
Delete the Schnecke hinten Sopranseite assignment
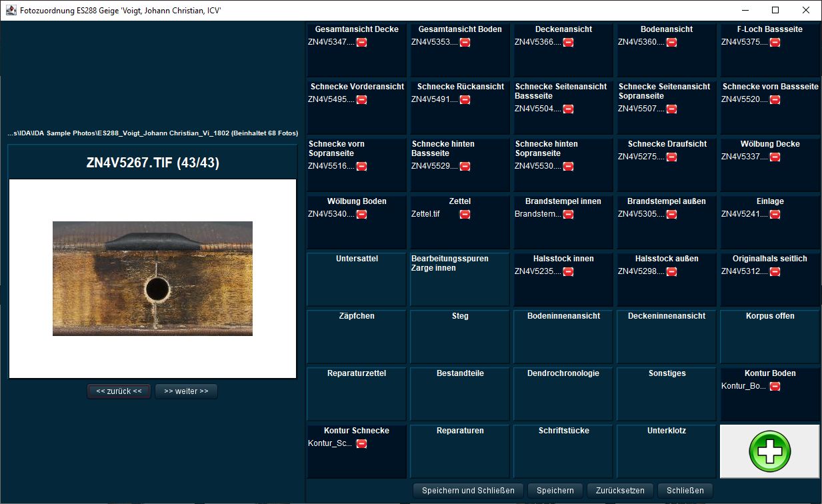pos(568,167)
